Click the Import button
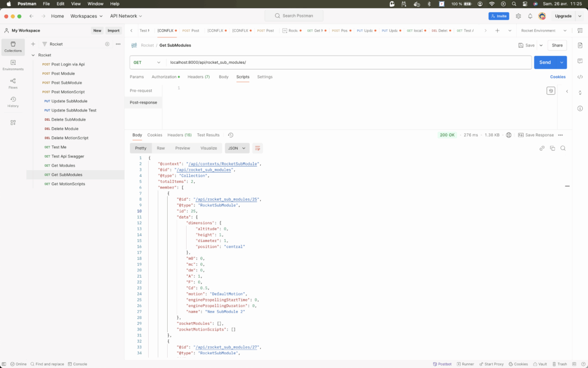 coord(113,31)
